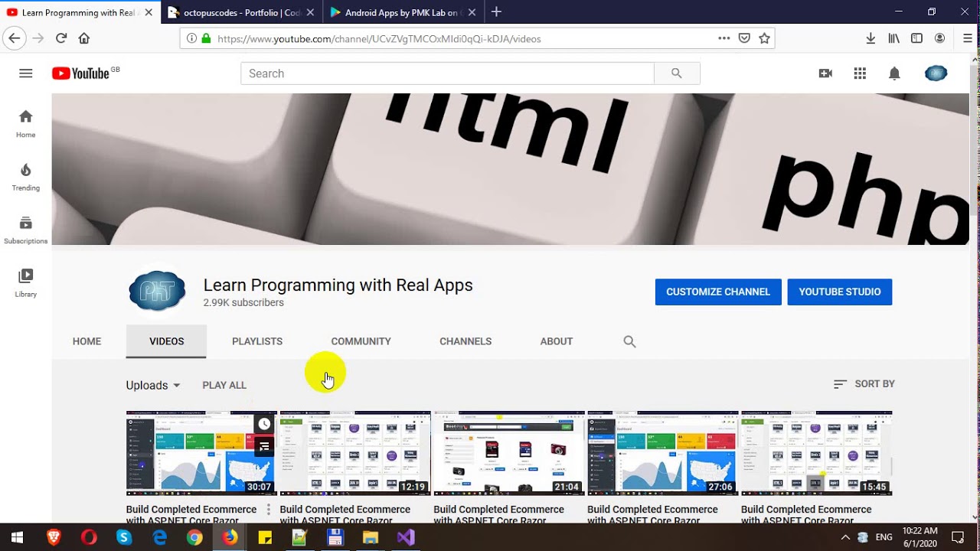Image resolution: width=980 pixels, height=551 pixels.
Task: Open Trending in the sidebar
Action: click(x=26, y=177)
